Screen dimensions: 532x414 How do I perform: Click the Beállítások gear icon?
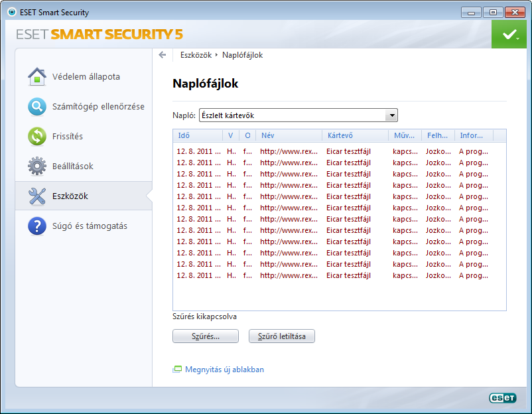pos(37,166)
